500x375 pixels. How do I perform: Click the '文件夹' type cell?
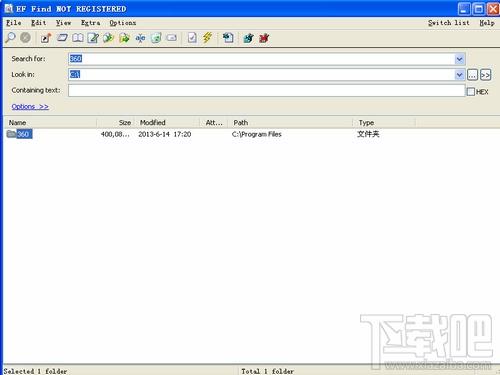[x=368, y=134]
